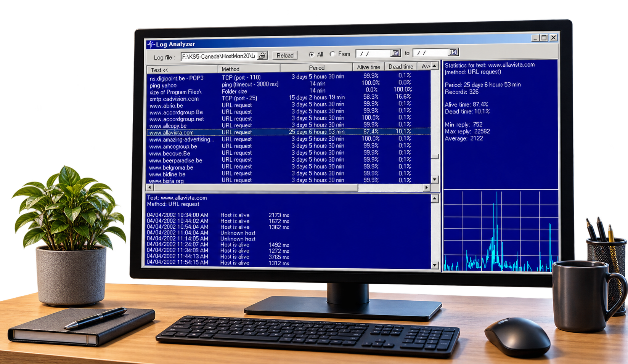The width and height of the screenshot is (628, 364).
Task: Click the reply time graph
Action: tap(501, 231)
